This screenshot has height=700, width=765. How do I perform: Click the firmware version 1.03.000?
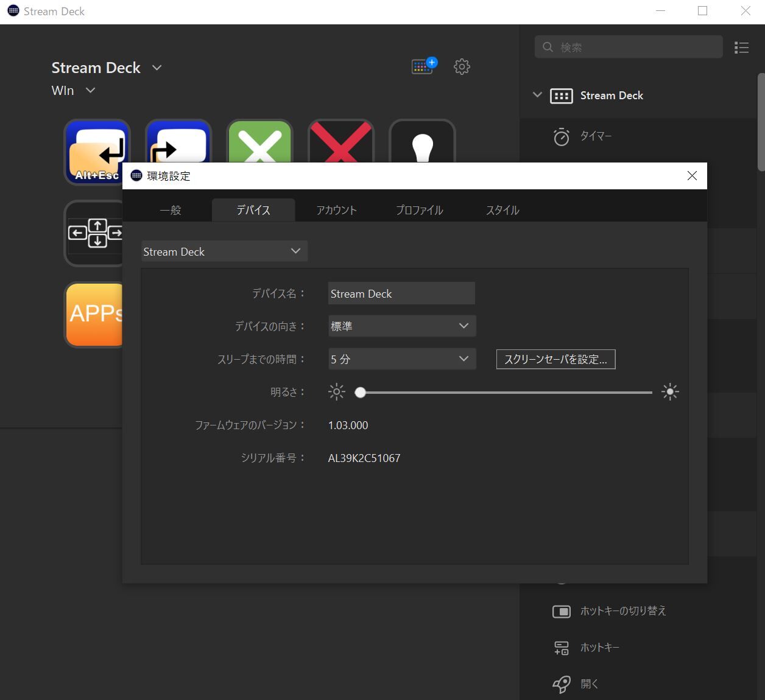(x=348, y=425)
